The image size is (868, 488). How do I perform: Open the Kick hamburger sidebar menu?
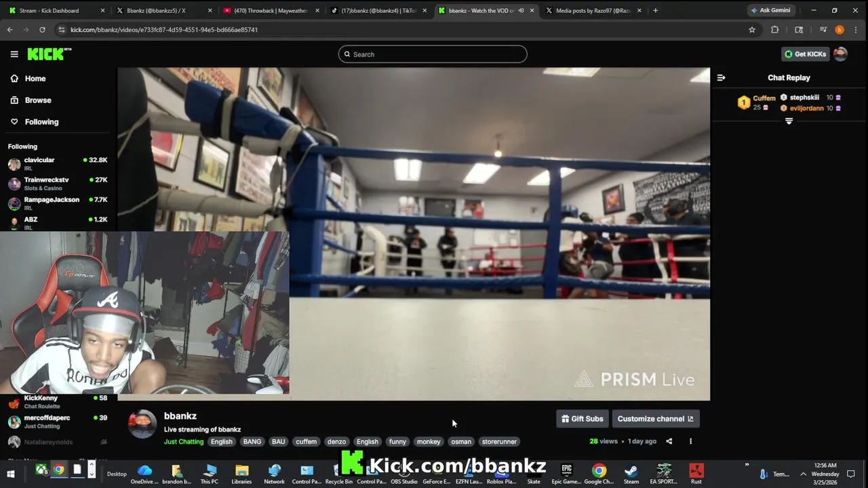click(14, 54)
